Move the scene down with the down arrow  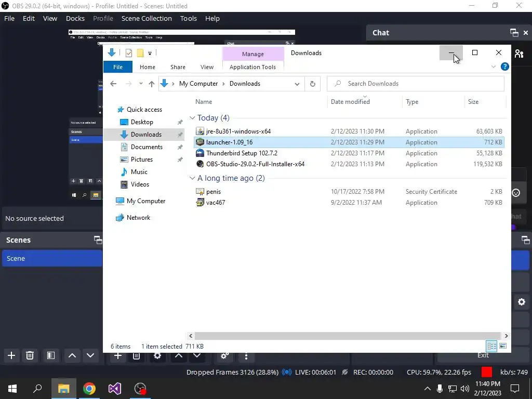[x=90, y=355]
